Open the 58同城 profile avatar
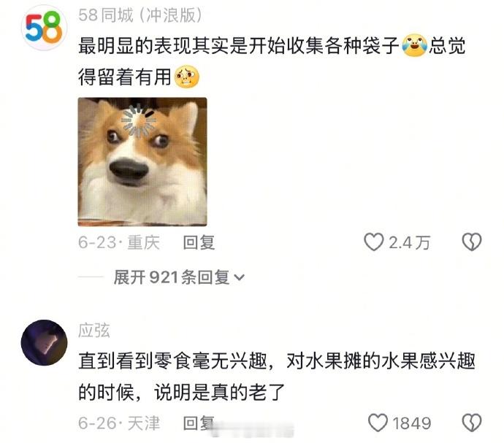 pos(44,28)
